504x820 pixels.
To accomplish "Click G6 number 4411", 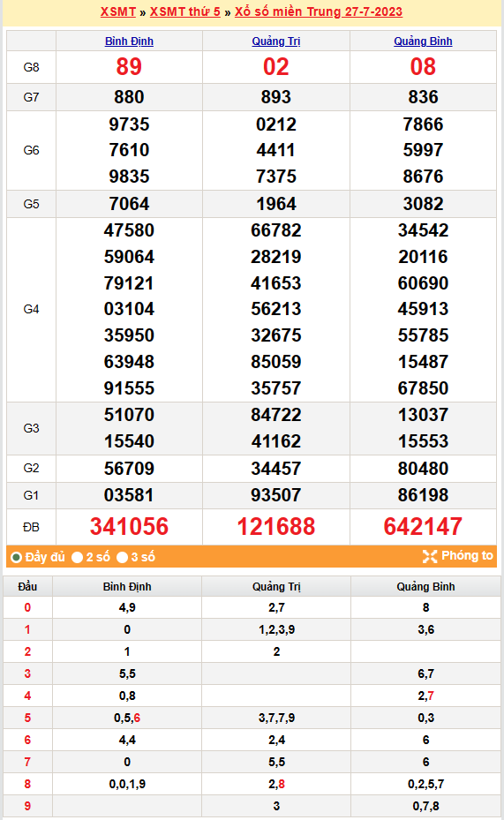I will pyautogui.click(x=276, y=151).
